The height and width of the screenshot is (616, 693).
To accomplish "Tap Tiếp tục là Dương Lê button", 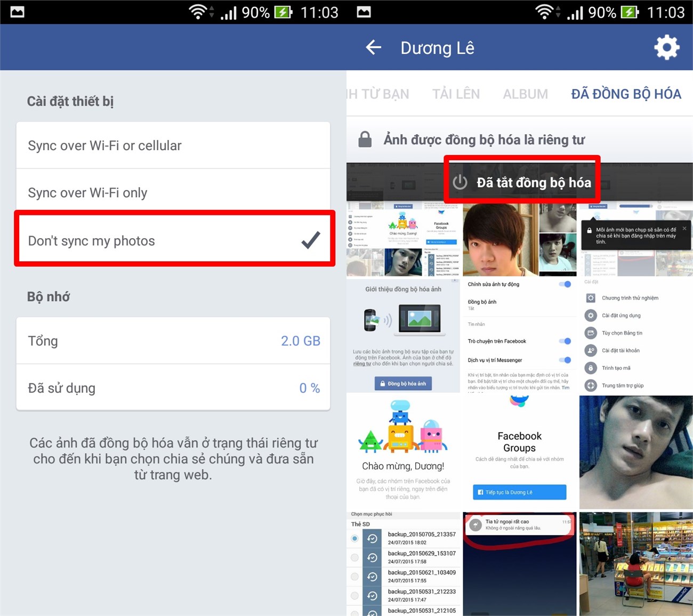I will click(x=519, y=492).
